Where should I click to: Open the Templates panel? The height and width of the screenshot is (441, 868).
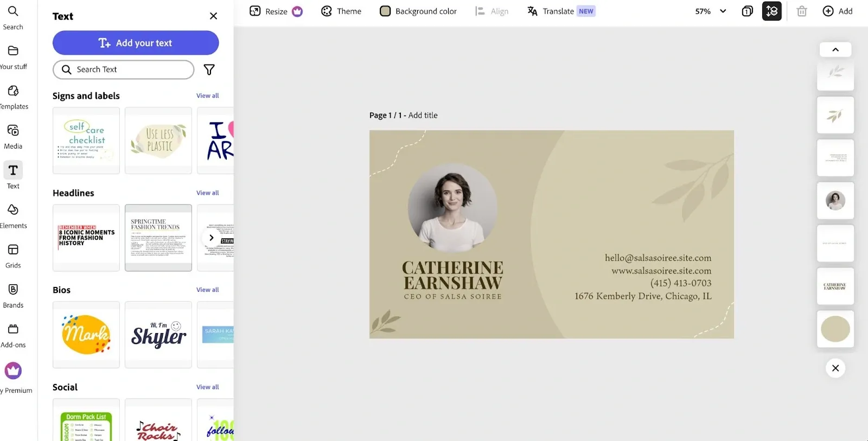click(x=14, y=97)
